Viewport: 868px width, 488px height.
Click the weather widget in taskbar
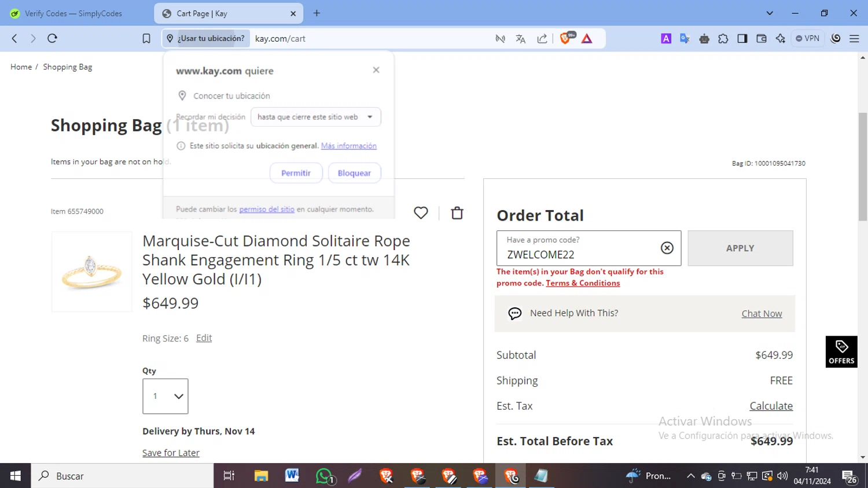click(648, 476)
